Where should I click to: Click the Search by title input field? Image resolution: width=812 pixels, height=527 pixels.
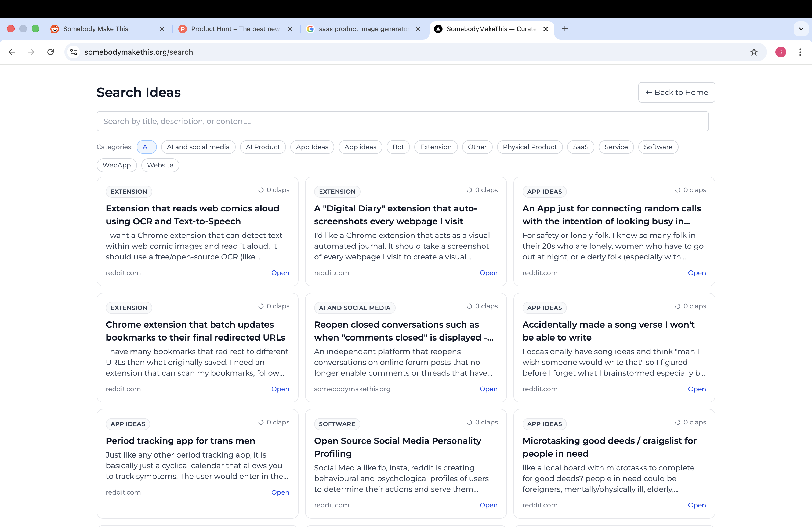(x=402, y=121)
